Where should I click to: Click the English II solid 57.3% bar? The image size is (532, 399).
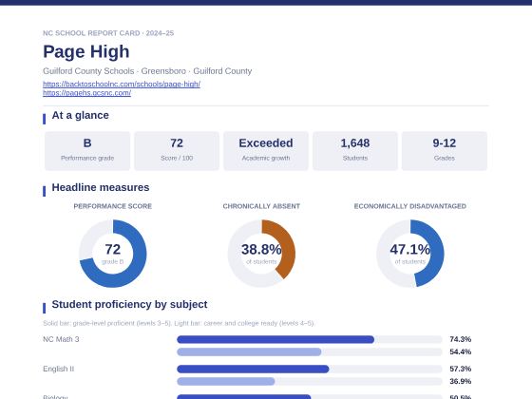[x=253, y=369]
